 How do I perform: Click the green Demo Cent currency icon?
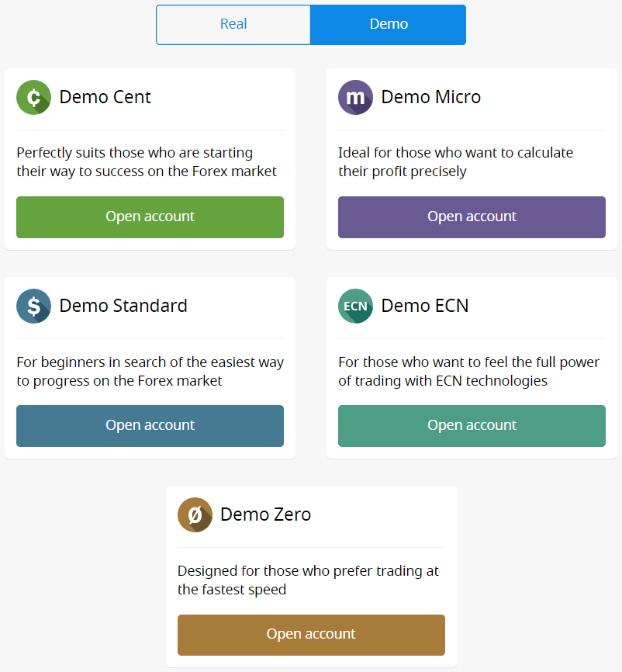pos(33,98)
